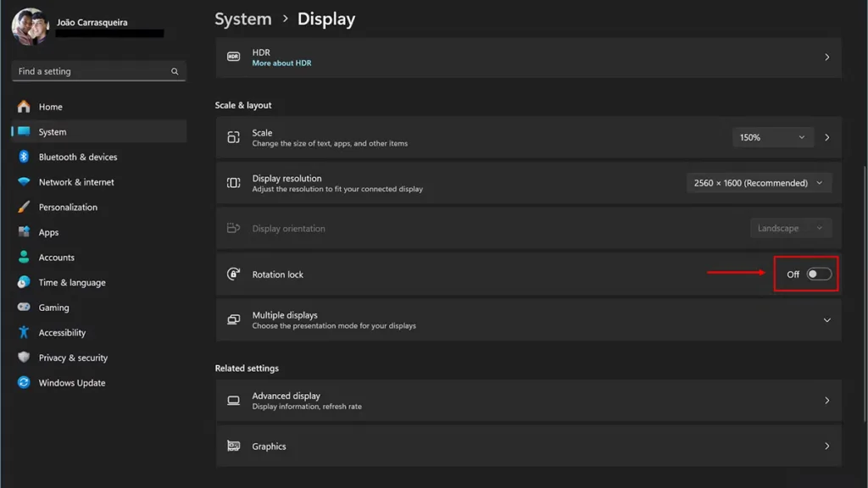This screenshot has width=868, height=488.
Task: Click the System monitor icon in sidebar
Action: 23,131
